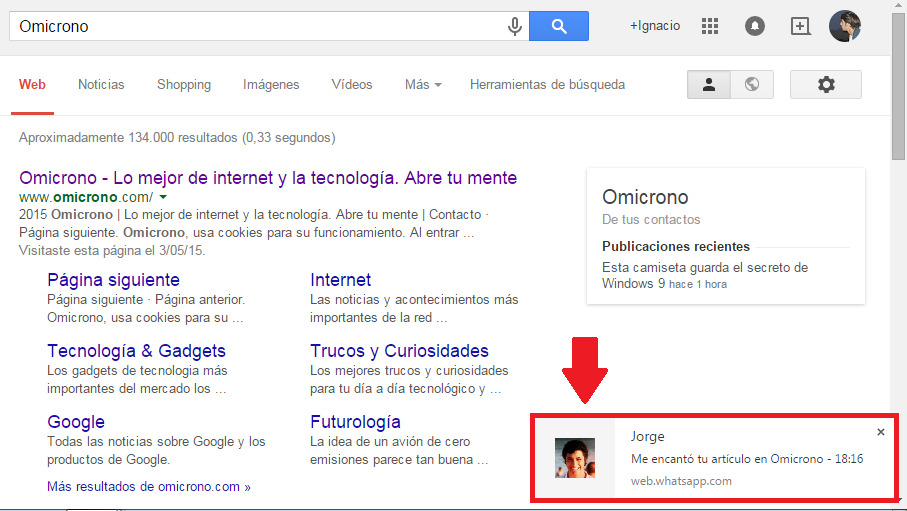Click the voice search microphone icon
This screenshot has height=511, width=907.
point(515,27)
